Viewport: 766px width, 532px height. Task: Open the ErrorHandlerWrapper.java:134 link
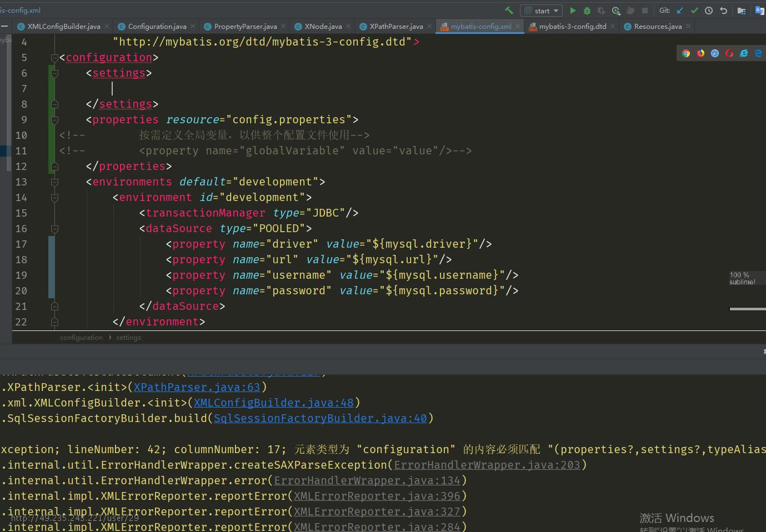coord(367,480)
